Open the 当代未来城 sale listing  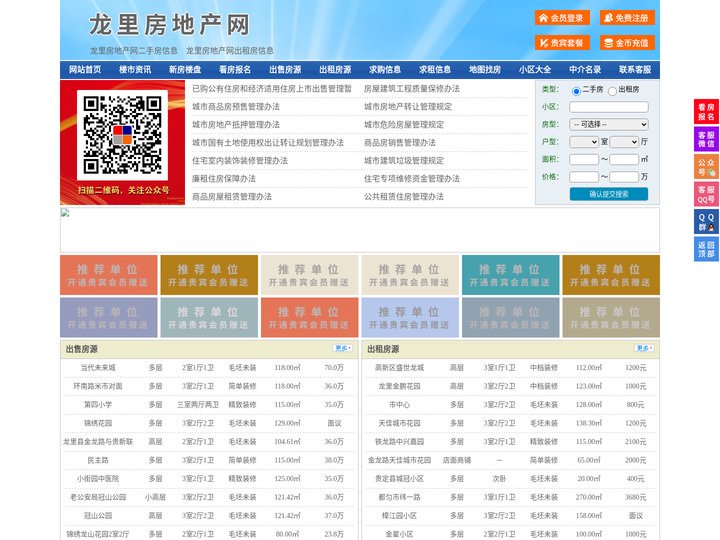(98, 368)
